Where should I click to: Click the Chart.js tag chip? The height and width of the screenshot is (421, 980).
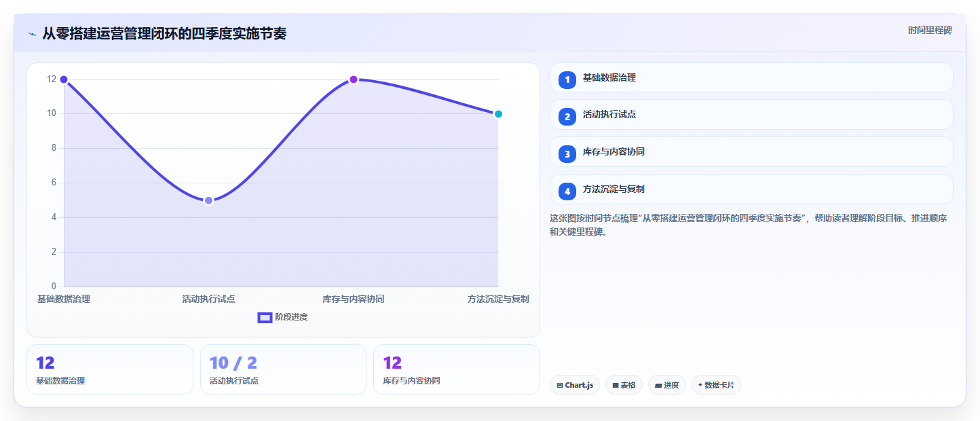pyautogui.click(x=575, y=385)
